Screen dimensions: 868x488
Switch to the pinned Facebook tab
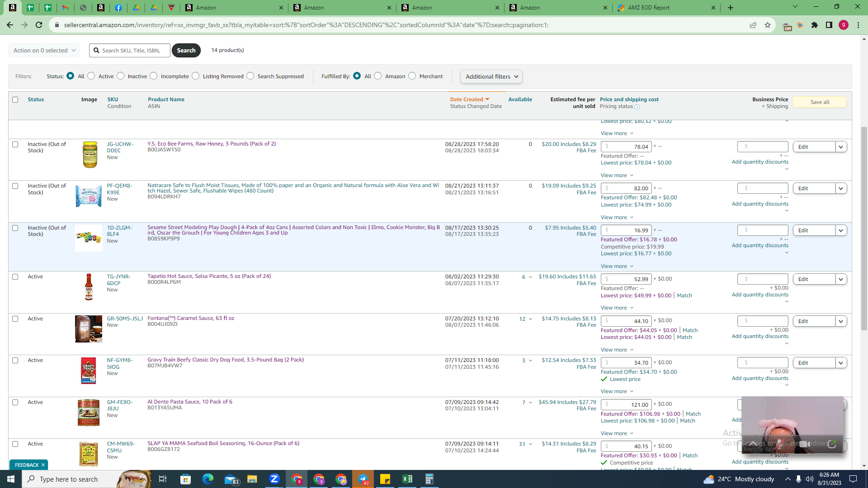(118, 8)
